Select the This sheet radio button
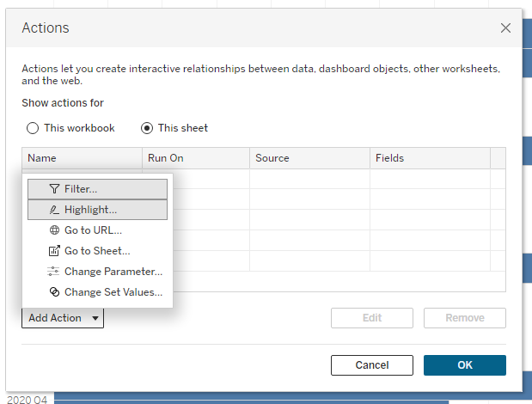 (x=147, y=128)
